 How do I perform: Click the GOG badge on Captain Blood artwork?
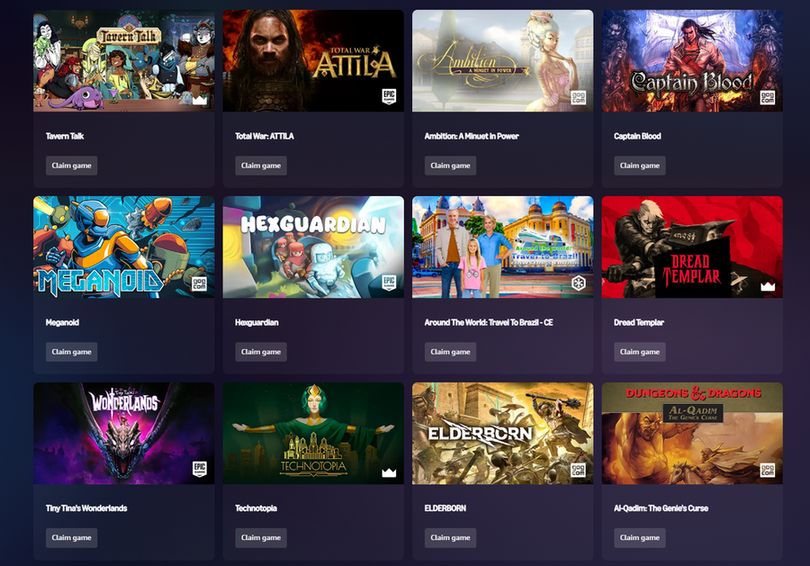[767, 98]
